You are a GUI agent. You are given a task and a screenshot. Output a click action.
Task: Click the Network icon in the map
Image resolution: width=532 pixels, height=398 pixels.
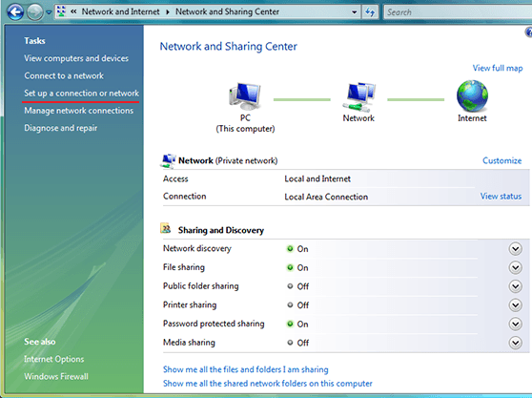coord(359,96)
